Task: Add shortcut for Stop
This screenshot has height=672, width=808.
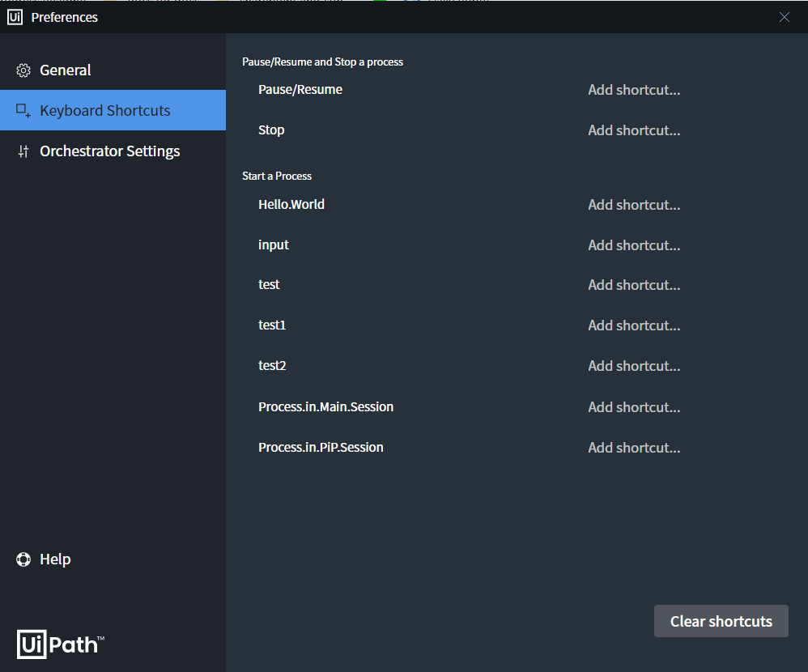Action: click(x=634, y=130)
